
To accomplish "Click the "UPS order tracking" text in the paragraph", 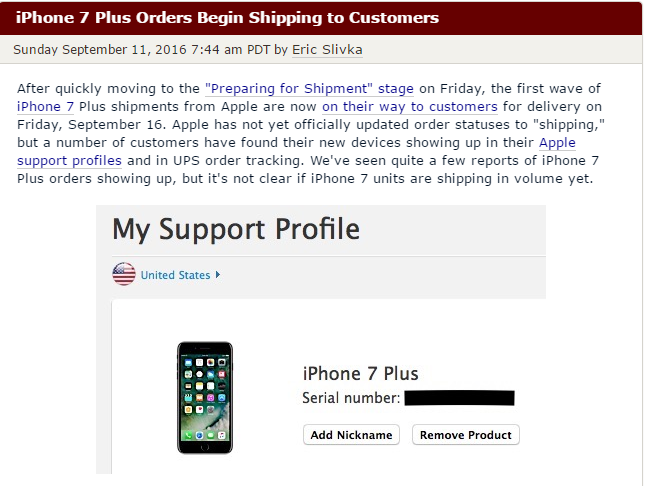I will click(238, 161).
